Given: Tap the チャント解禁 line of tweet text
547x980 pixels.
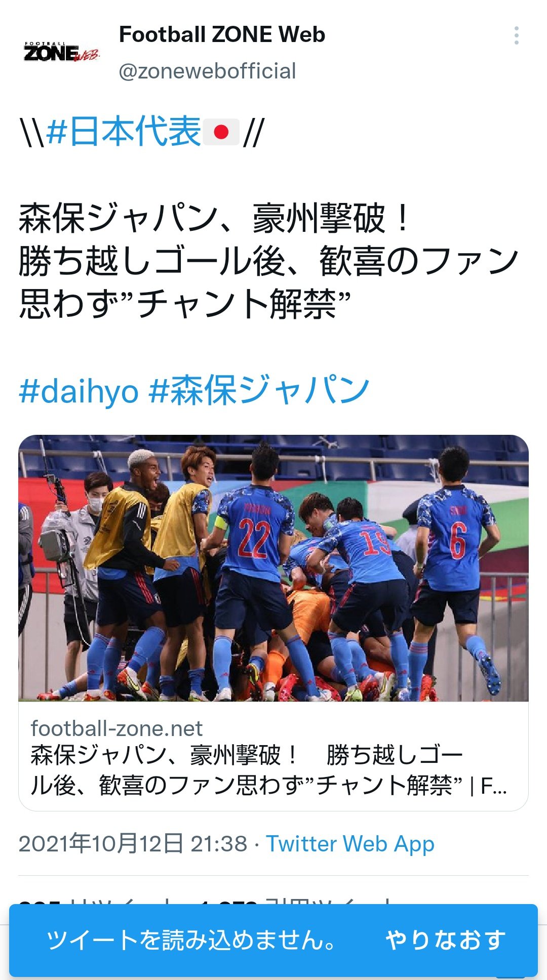Looking at the screenshot, I should click(x=185, y=305).
